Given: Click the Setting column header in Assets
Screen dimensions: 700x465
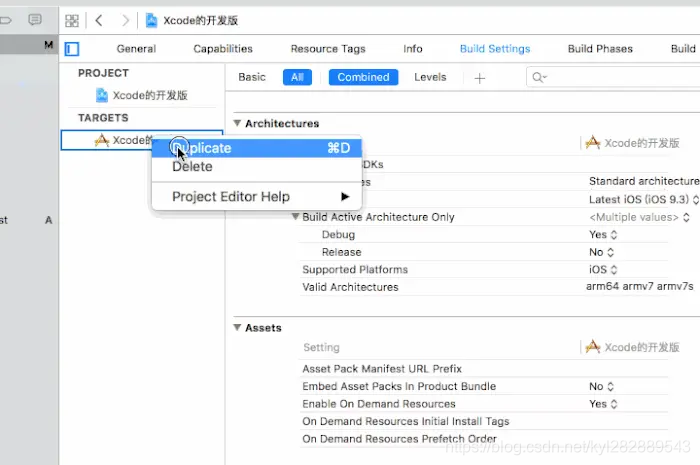Looking at the screenshot, I should [x=321, y=347].
